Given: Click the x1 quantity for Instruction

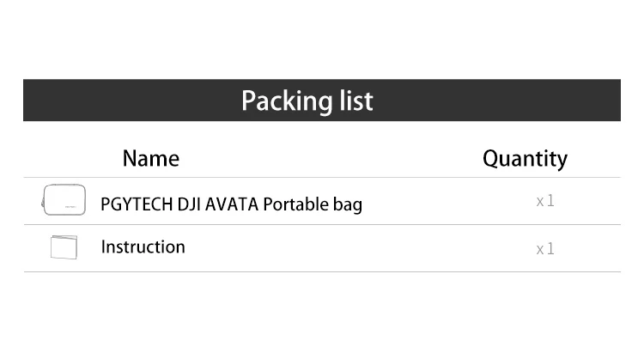Looking at the screenshot, I should point(545,249).
